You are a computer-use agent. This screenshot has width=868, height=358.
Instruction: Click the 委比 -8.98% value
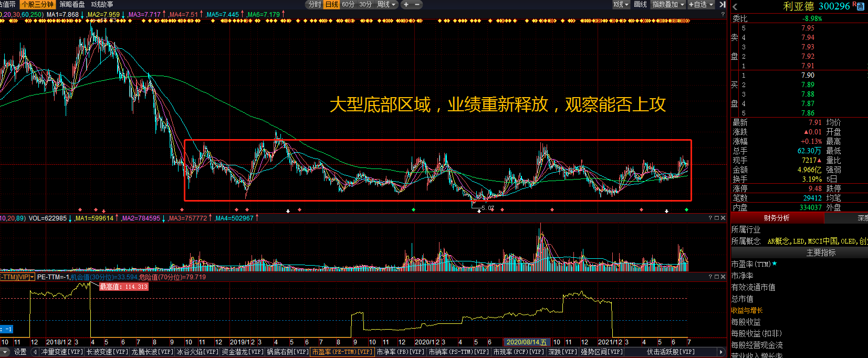tap(812, 18)
